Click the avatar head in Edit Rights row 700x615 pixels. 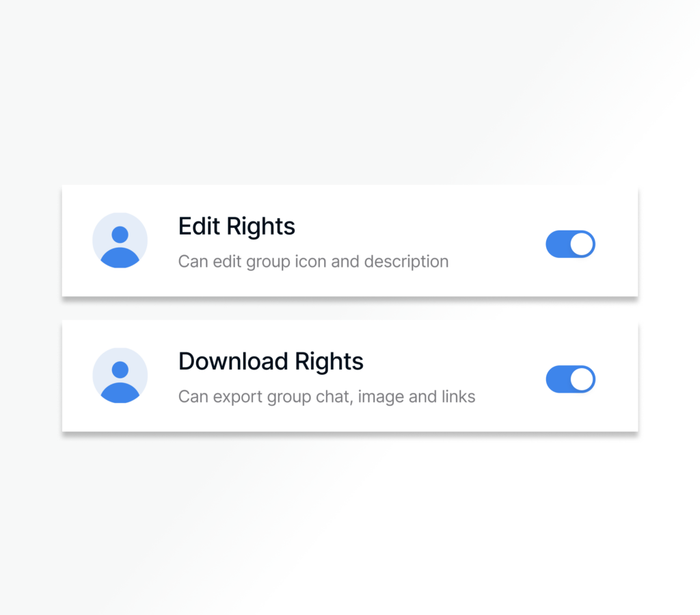pos(120,235)
